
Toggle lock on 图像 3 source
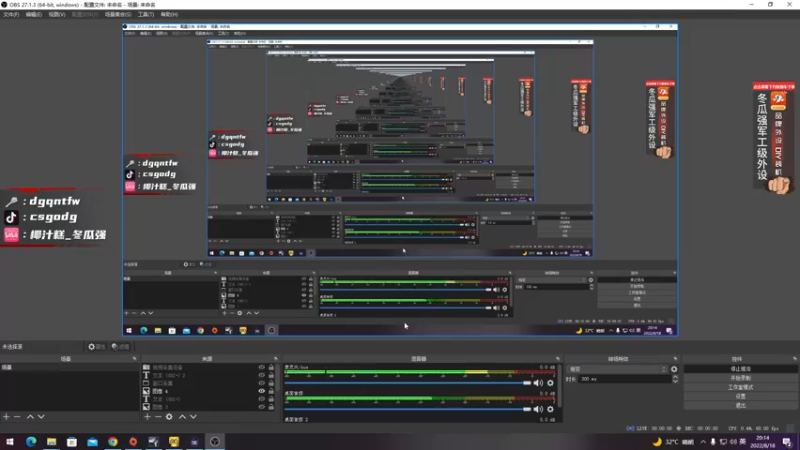point(271,407)
